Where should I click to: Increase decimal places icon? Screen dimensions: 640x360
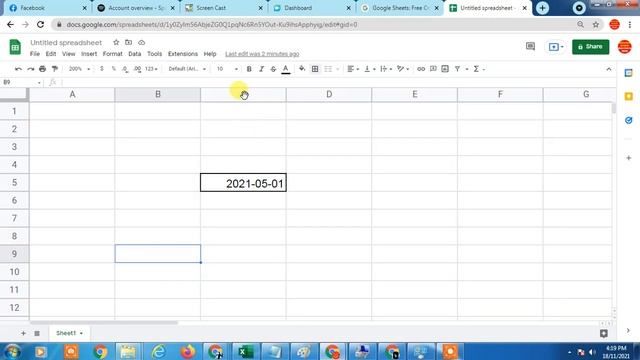(138, 69)
